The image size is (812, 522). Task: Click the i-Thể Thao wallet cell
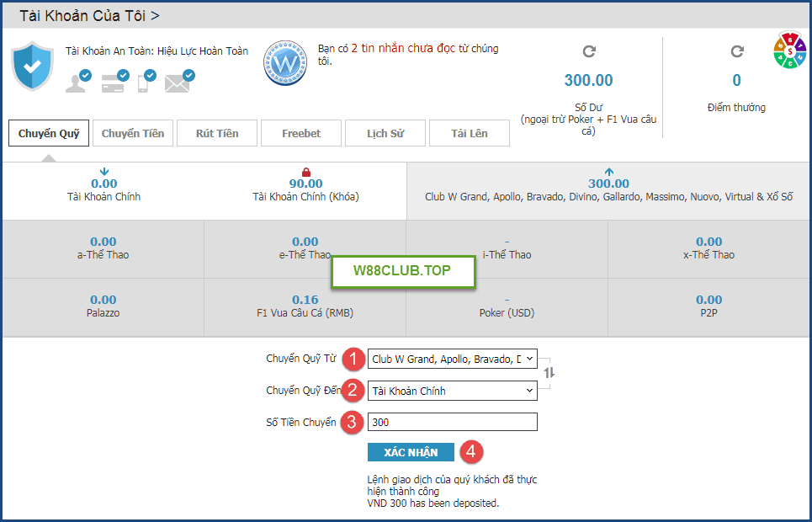507,249
